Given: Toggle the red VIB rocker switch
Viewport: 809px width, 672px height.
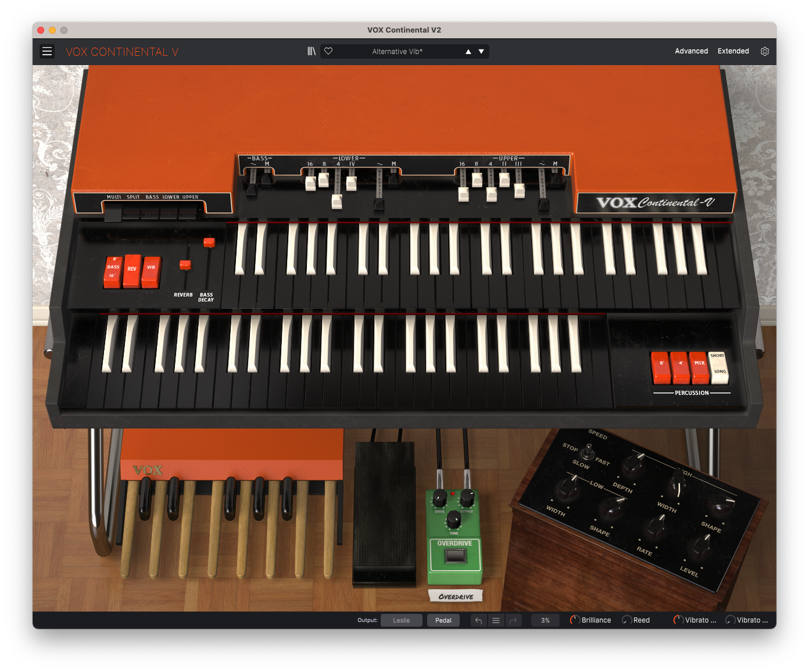Looking at the screenshot, I should coord(151,272).
